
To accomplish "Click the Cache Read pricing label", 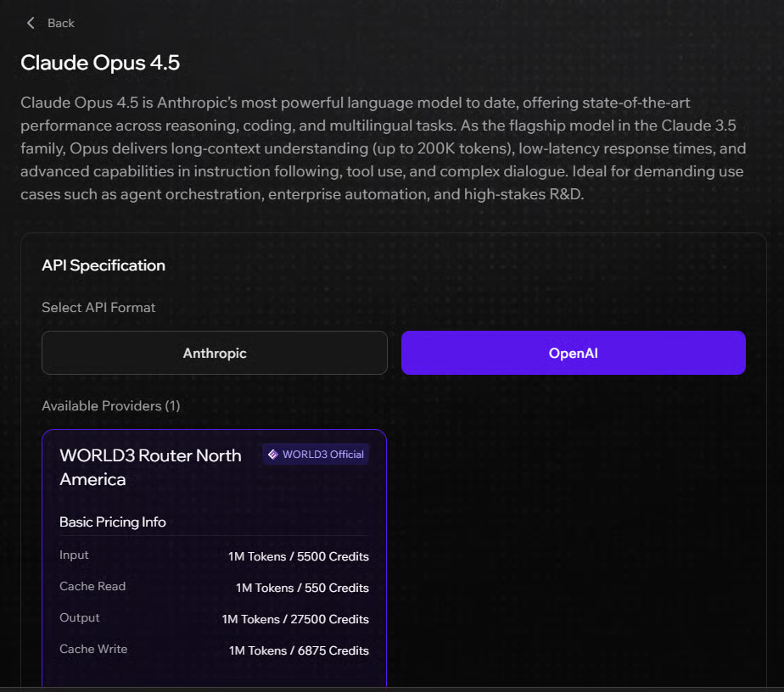I will pyautogui.click(x=92, y=587).
